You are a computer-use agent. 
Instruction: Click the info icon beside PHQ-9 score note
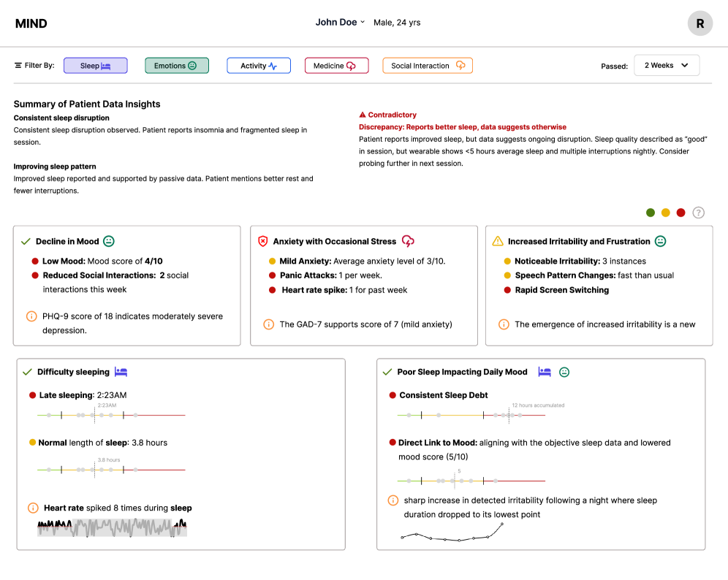[31, 316]
